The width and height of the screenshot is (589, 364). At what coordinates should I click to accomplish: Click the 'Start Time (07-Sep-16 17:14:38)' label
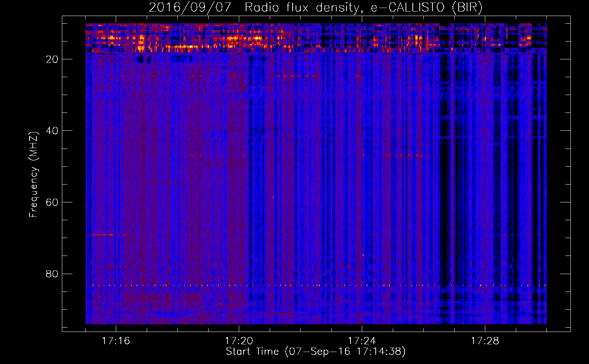pos(316,352)
